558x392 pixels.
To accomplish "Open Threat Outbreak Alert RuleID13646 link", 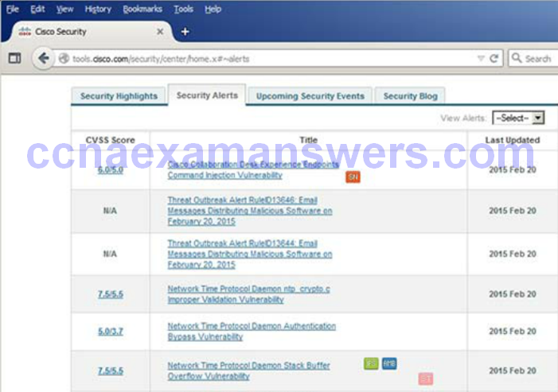I will tap(250, 211).
